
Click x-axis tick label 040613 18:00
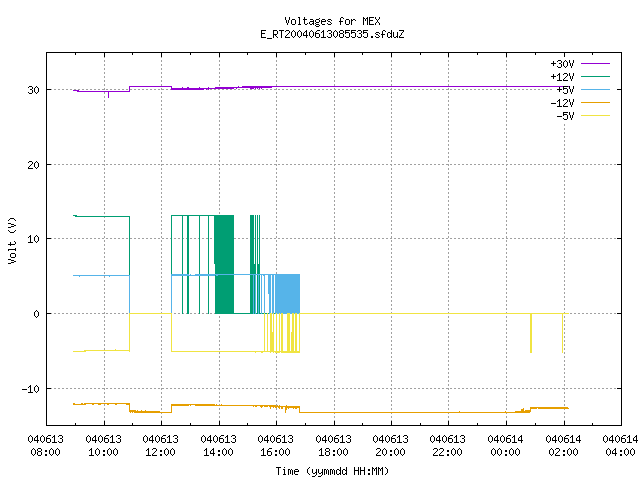point(333,446)
